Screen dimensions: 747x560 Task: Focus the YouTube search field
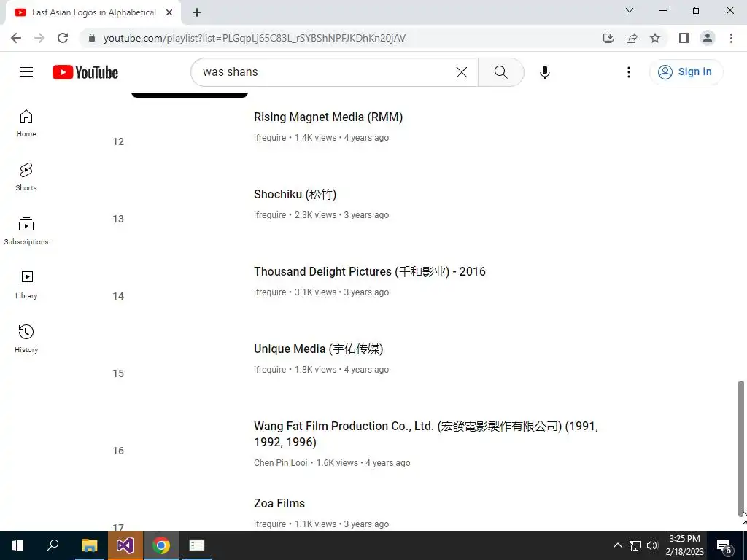(x=326, y=72)
